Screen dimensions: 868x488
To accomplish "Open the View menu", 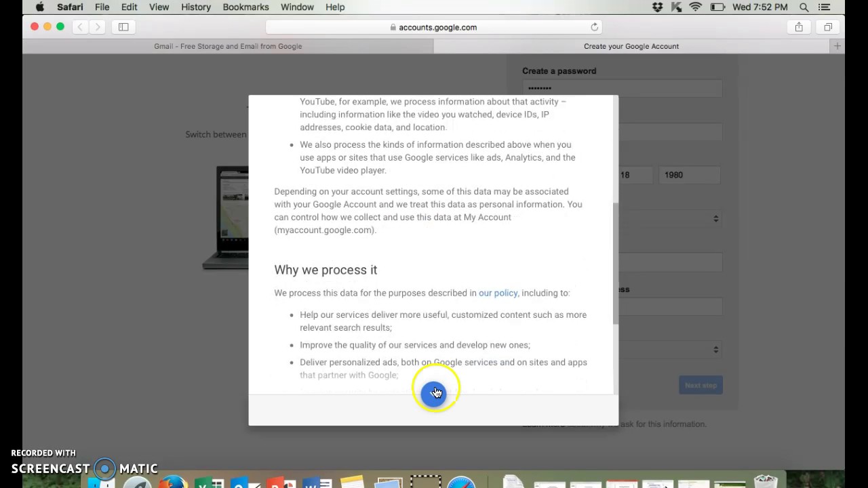I will (159, 7).
